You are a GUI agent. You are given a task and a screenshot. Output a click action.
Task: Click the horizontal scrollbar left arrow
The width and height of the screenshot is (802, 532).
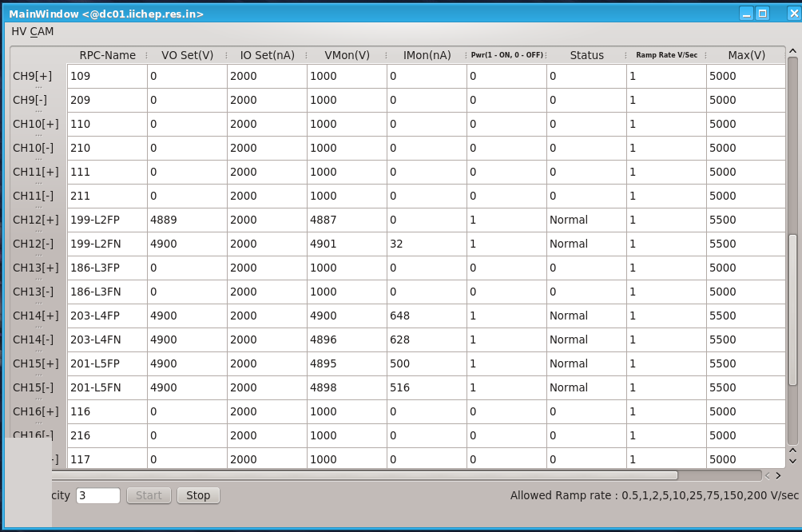point(768,475)
